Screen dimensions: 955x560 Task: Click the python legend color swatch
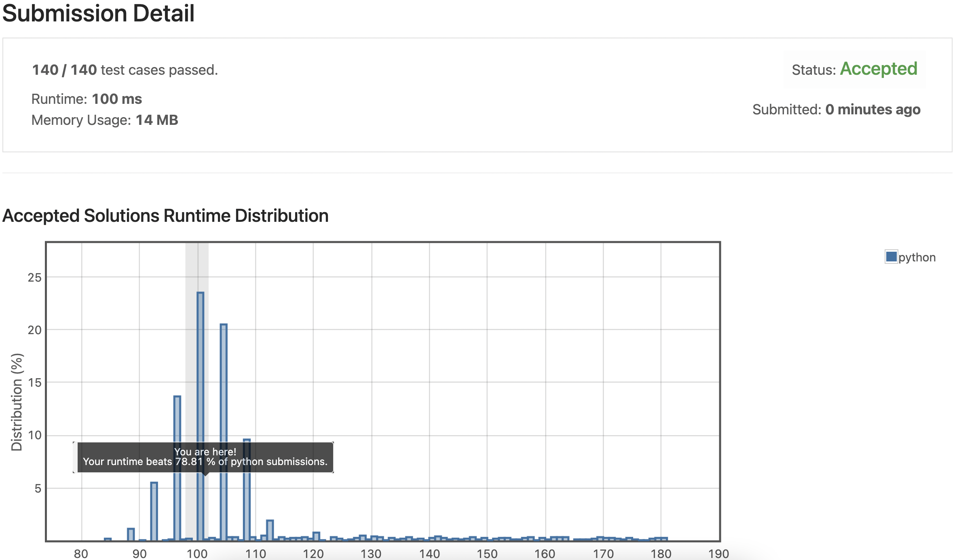(891, 257)
